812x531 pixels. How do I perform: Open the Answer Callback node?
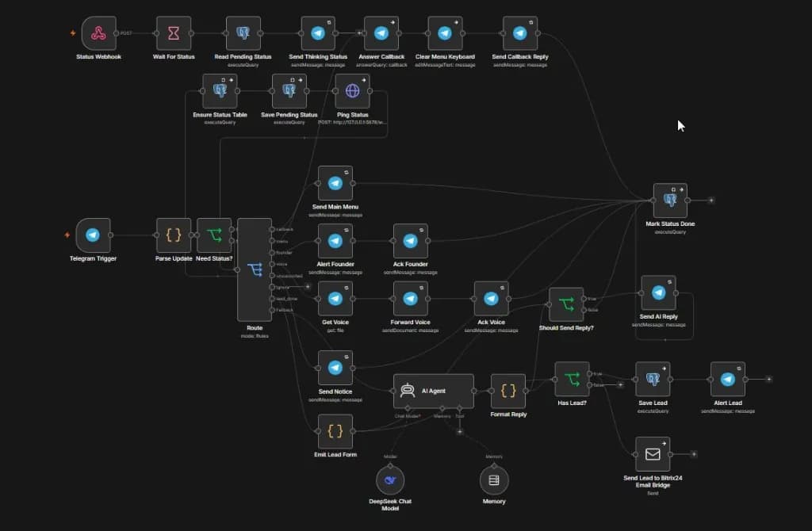point(381,33)
